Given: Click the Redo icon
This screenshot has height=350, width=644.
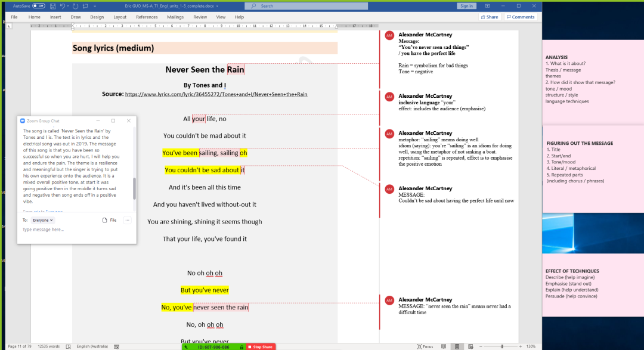Looking at the screenshot, I should tap(75, 6).
